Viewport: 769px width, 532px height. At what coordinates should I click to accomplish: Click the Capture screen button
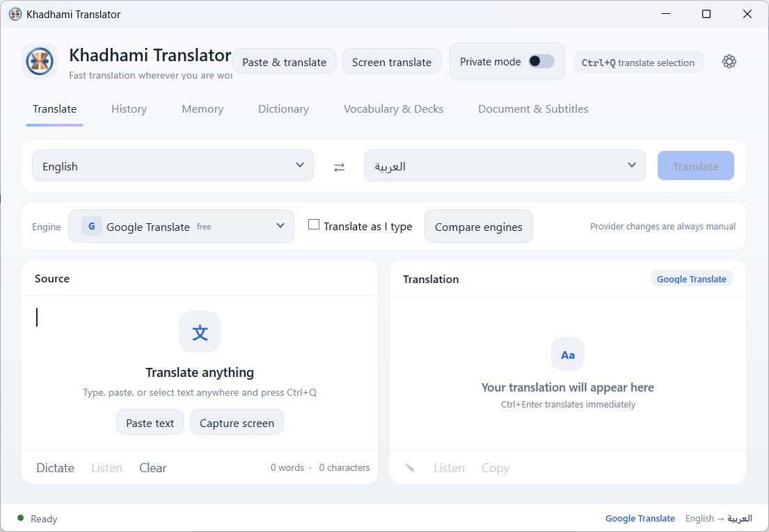click(x=237, y=423)
